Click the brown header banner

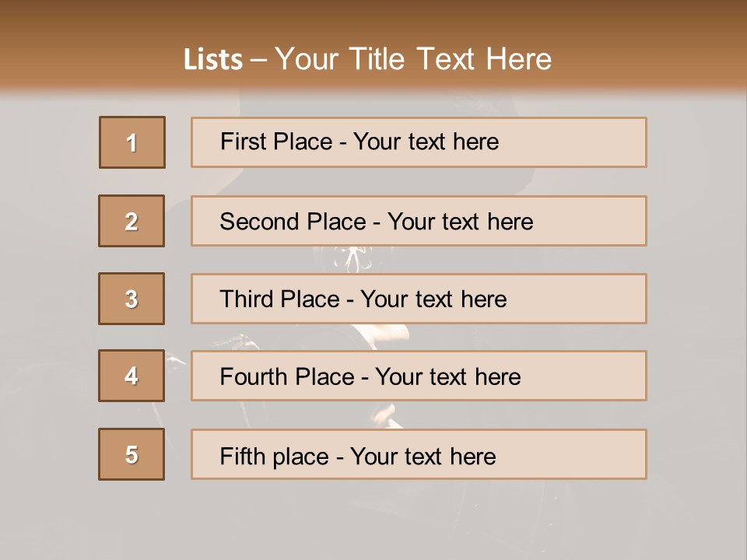[x=373, y=45]
